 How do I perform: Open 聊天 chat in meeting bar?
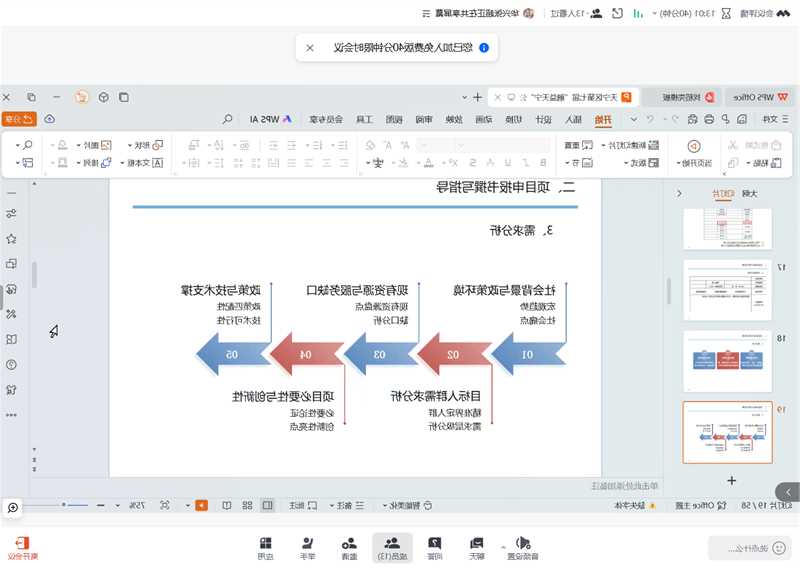477,548
